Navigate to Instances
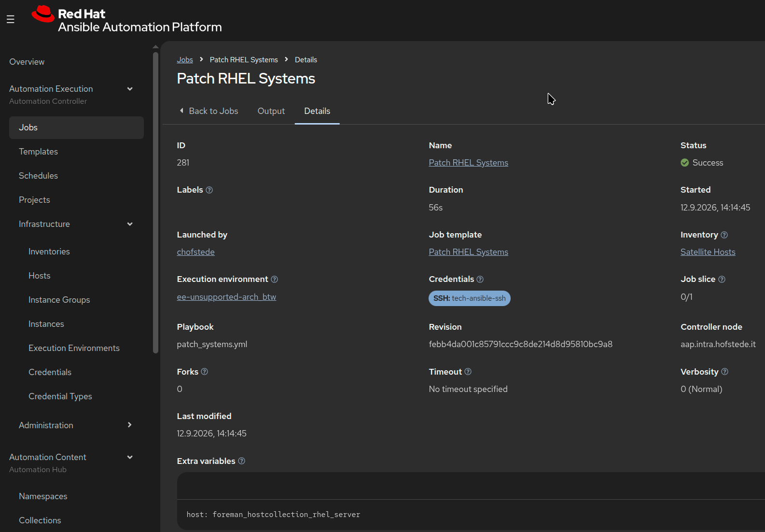765x532 pixels. (46, 324)
